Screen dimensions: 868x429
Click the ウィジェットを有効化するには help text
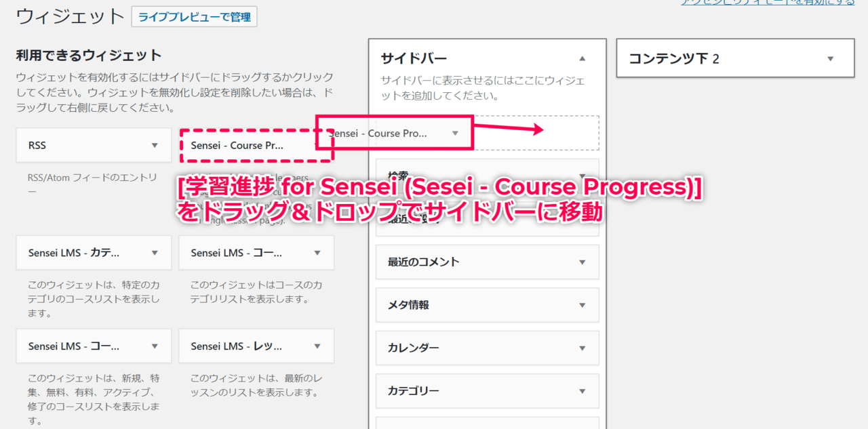point(174,92)
